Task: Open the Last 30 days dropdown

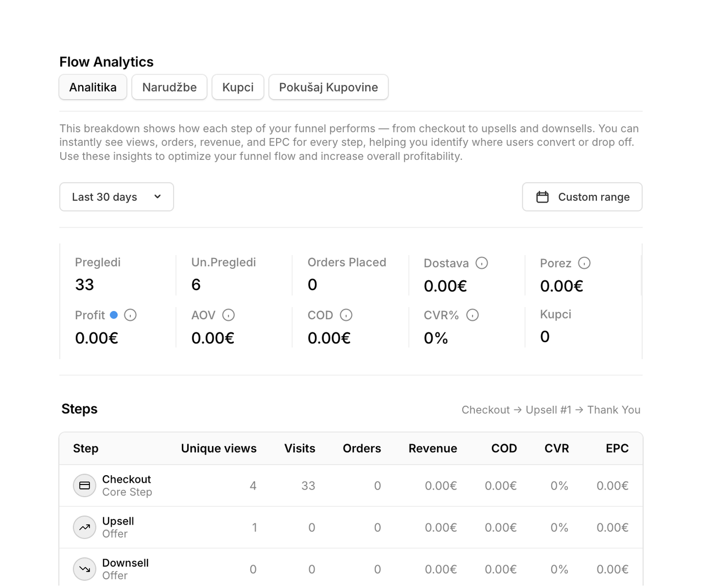Action: coord(117,197)
